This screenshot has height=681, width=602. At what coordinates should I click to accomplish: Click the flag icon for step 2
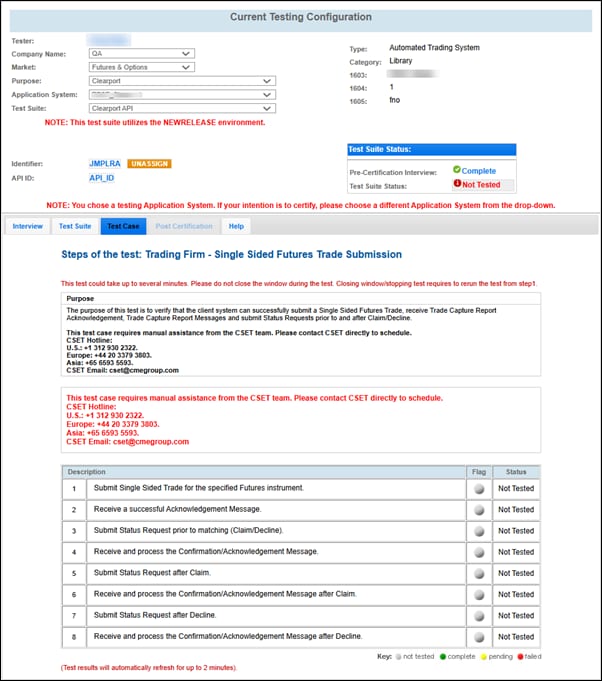pos(480,510)
